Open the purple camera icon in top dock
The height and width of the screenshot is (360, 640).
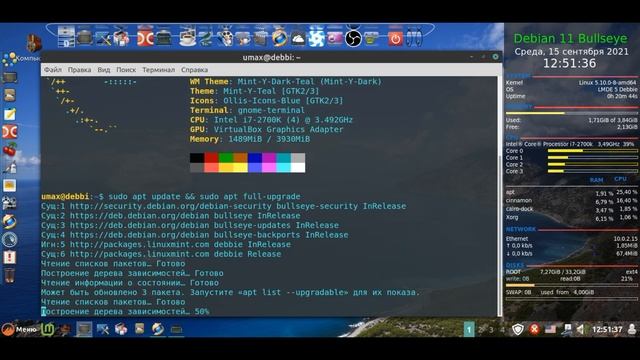coord(335,39)
